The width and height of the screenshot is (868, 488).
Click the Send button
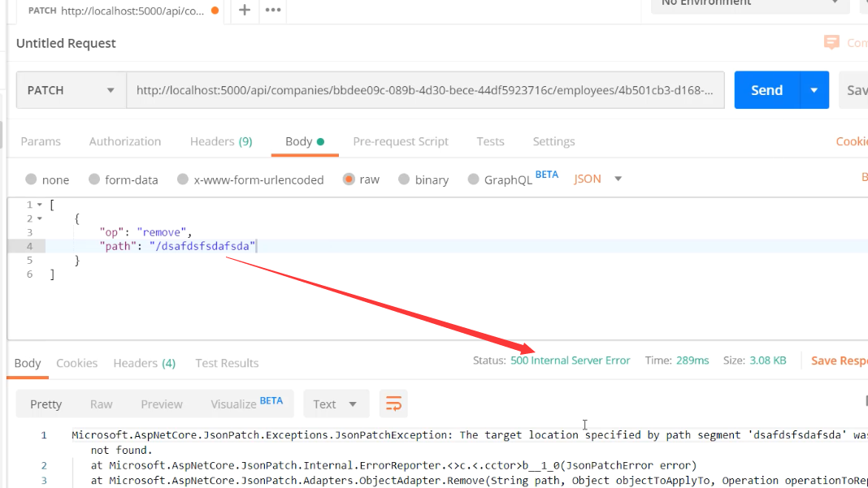766,90
